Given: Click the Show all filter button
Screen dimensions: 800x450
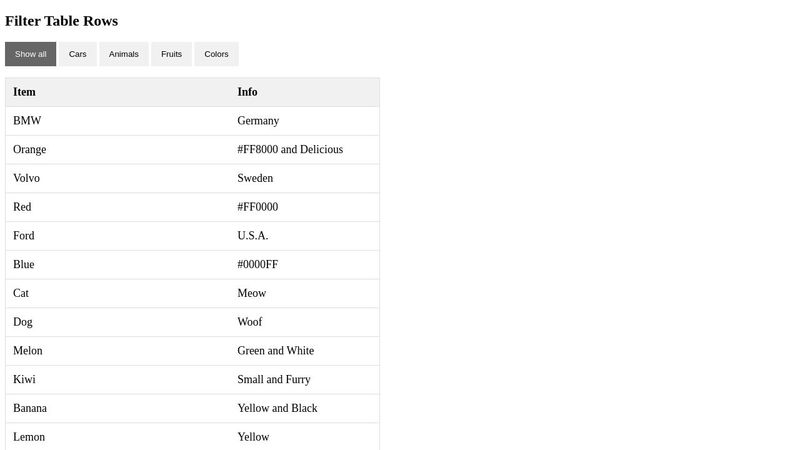Looking at the screenshot, I should point(30,54).
